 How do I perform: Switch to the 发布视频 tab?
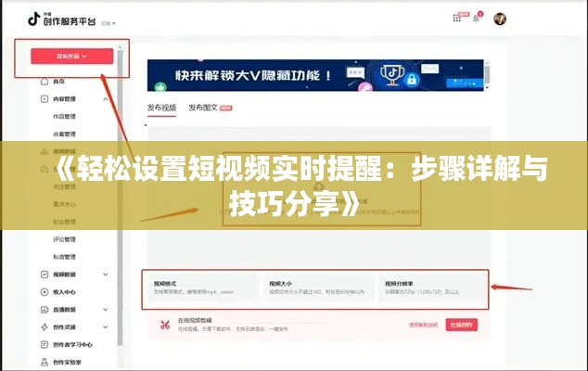point(161,108)
